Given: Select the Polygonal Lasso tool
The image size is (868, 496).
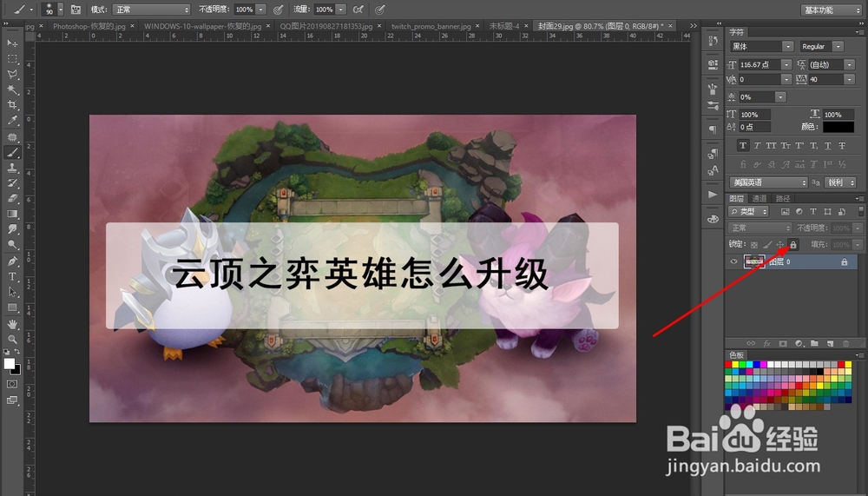Looking at the screenshot, I should 12,74.
